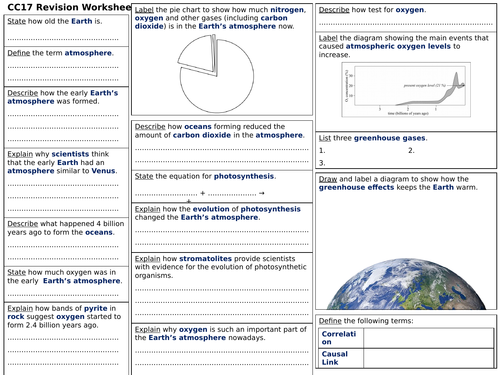
Task: Select 'Explain why oxygen is such' question
Action: coord(220,333)
